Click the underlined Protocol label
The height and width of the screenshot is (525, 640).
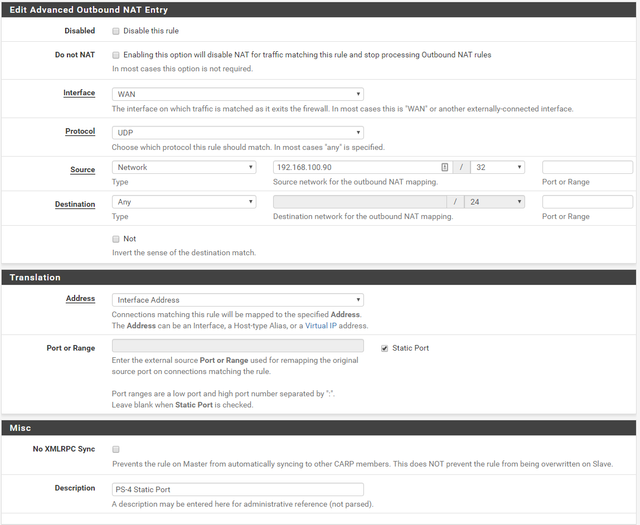[80, 131]
